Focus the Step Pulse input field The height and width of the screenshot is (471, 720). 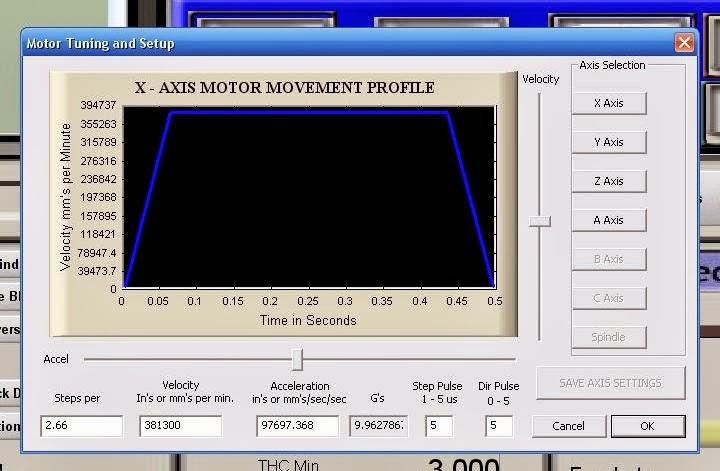click(x=439, y=426)
